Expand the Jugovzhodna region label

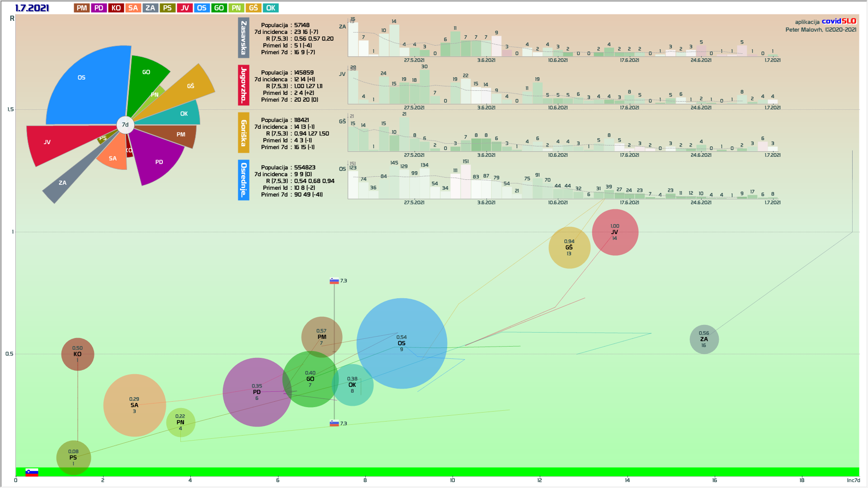pos(244,85)
